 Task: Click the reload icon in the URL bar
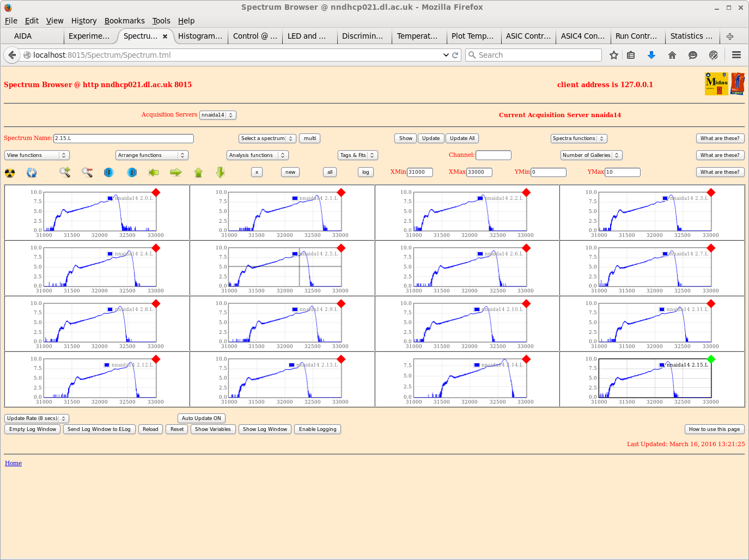point(455,55)
